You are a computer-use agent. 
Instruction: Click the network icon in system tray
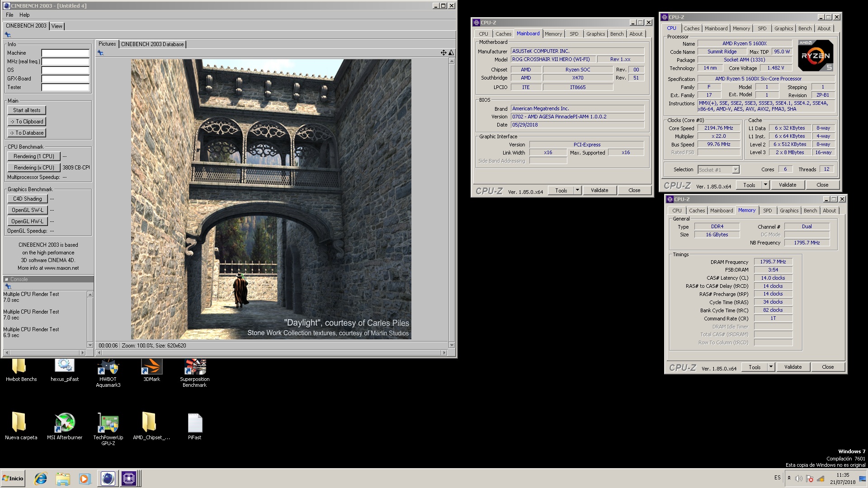[x=821, y=479]
